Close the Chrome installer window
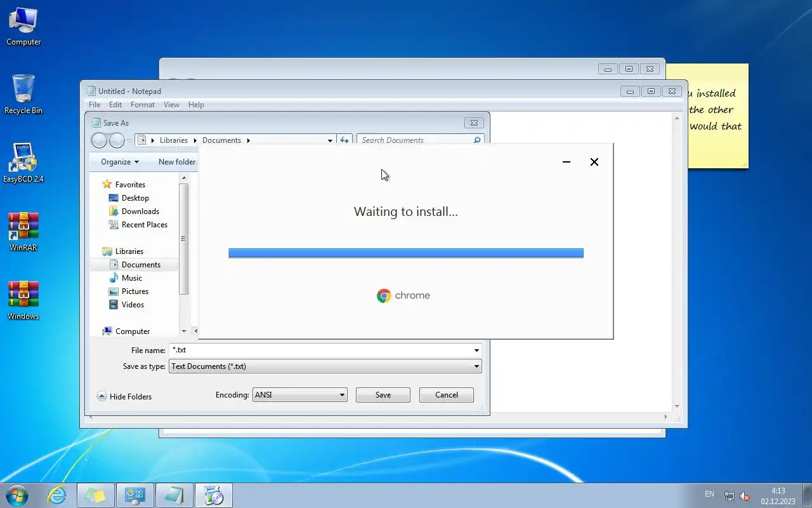 click(594, 162)
